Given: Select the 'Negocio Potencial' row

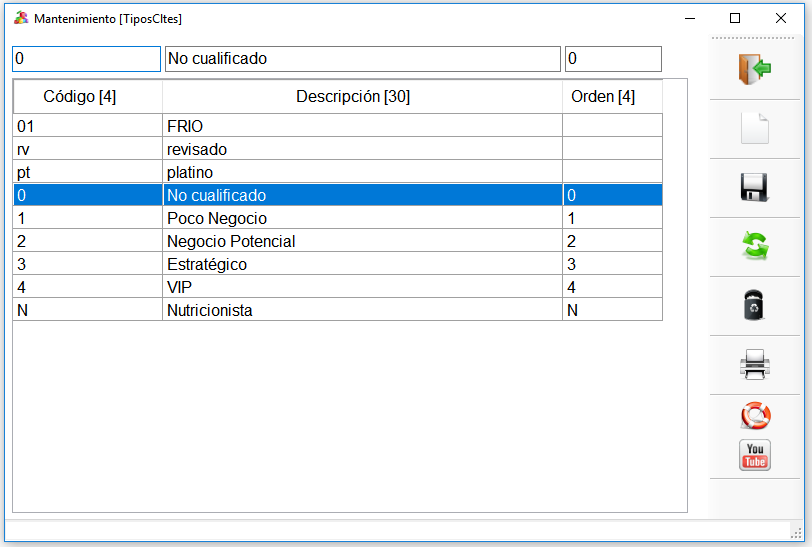Looking at the screenshot, I should point(338,241).
